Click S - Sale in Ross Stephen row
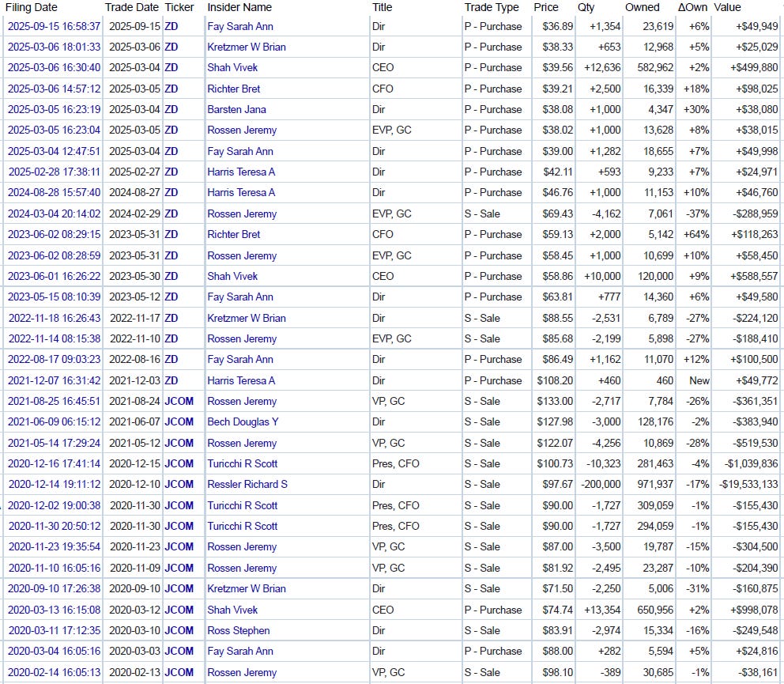 [x=482, y=630]
